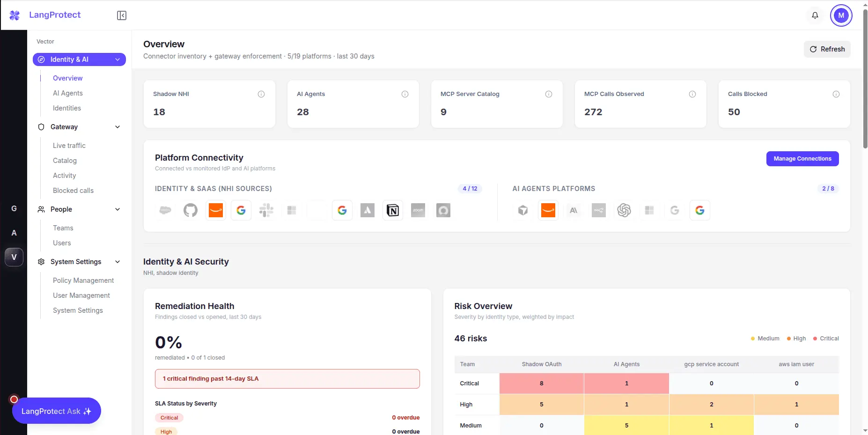
Task: Open the notifications bell
Action: (x=815, y=15)
